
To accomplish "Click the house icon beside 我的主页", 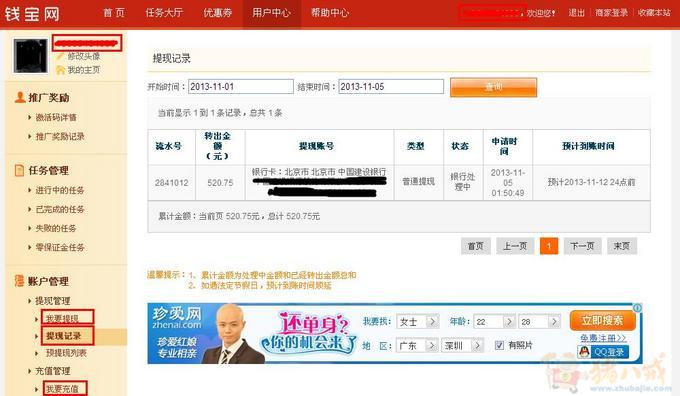I will [60, 70].
